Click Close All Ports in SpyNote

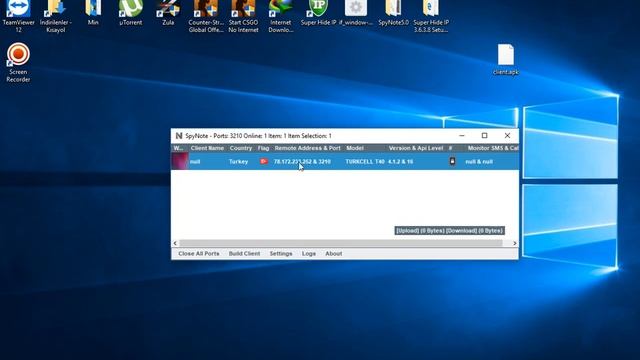(x=199, y=254)
